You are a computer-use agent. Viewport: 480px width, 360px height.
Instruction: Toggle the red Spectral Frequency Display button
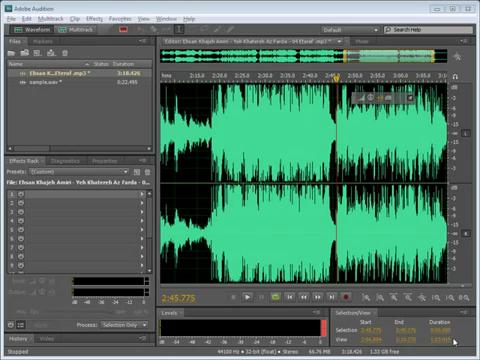[123, 29]
